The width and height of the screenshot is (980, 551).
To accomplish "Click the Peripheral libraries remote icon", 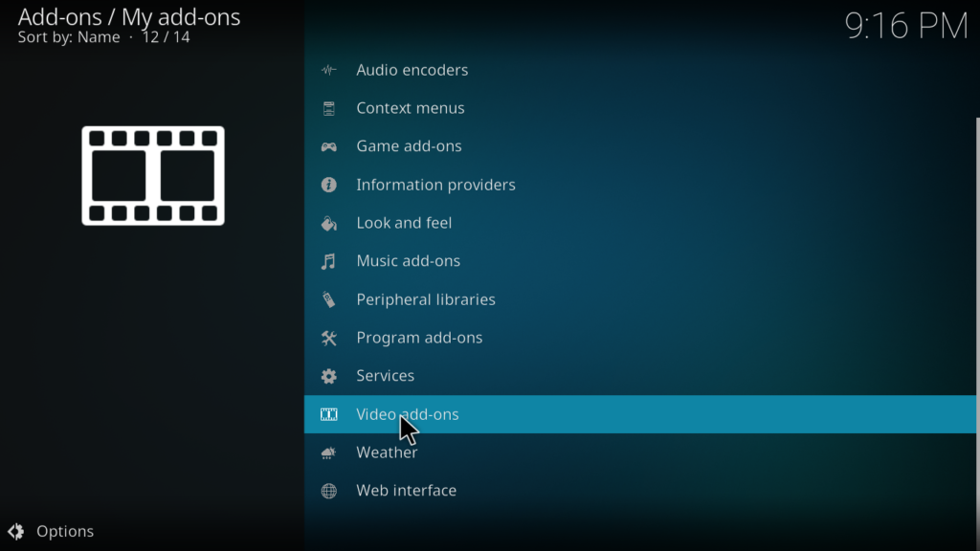I will (x=329, y=299).
